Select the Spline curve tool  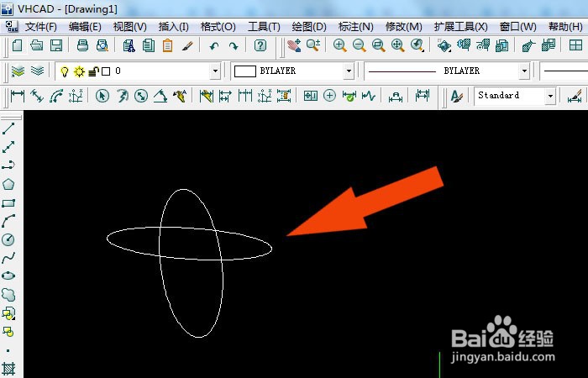tap(8, 258)
